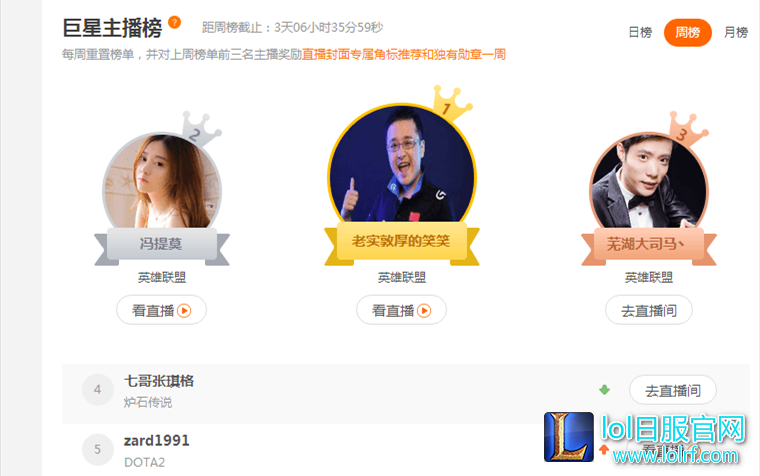Image resolution: width=760 pixels, height=476 pixels.
Task: Click the green down arrow on rank 4
Action: click(604, 390)
